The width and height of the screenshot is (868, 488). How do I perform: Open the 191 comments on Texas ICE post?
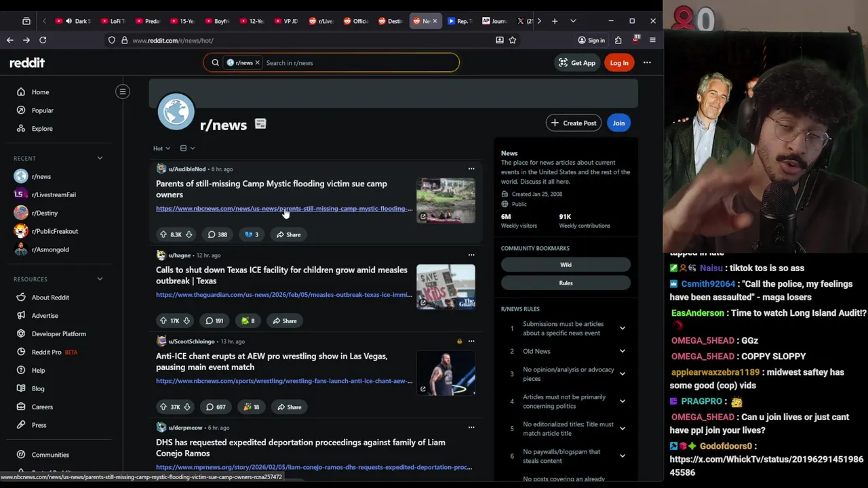(x=214, y=321)
